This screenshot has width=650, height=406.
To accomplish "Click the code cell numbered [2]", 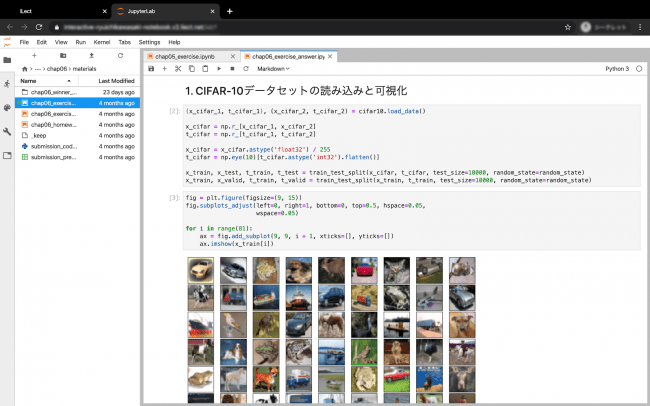I will (x=412, y=146).
